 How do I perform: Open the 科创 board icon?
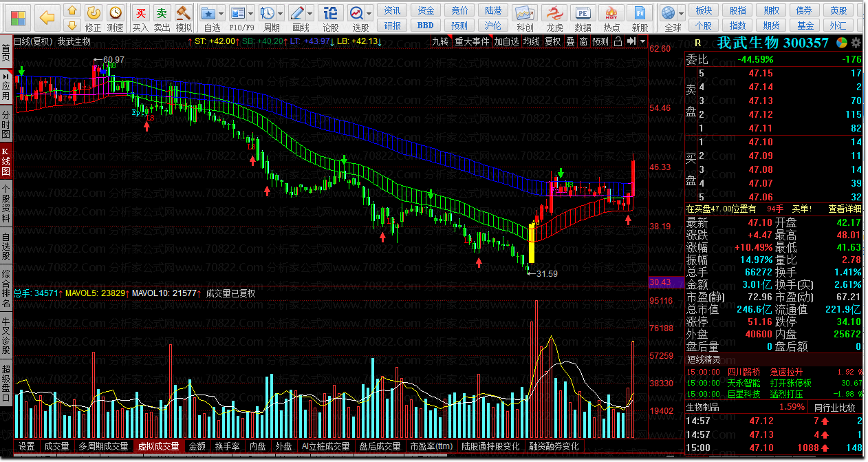[525, 18]
